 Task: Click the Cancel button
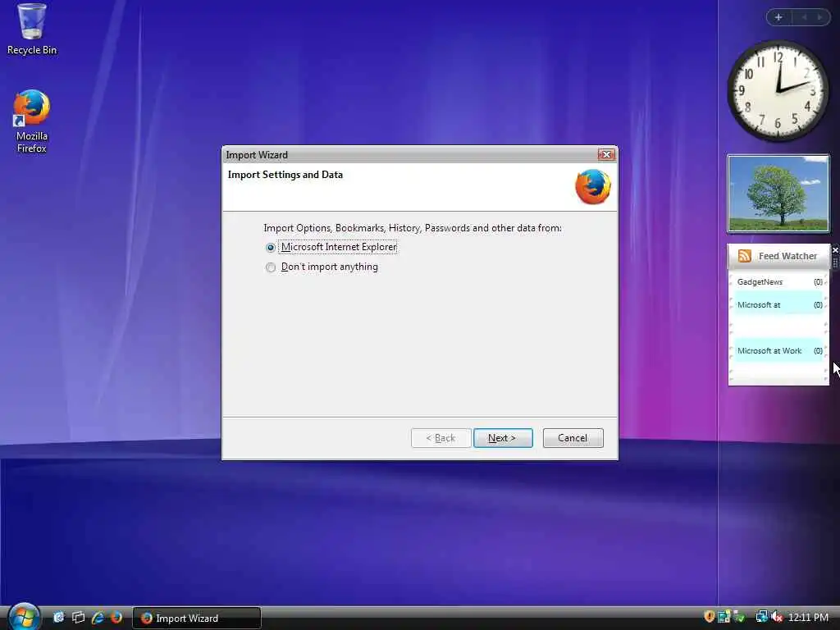573,438
